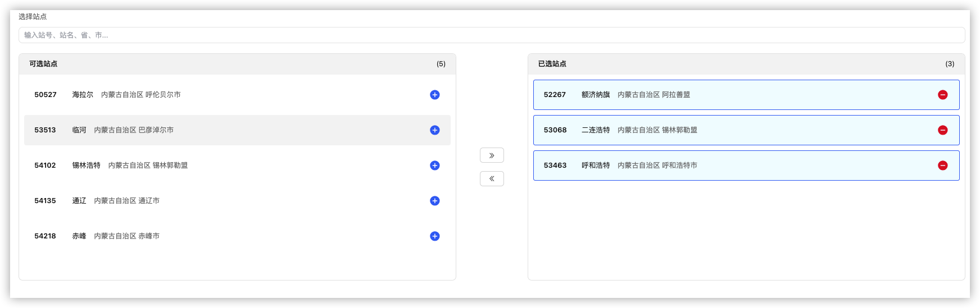Select station number 50527
Viewport: 980px width, 308px height.
pos(46,95)
